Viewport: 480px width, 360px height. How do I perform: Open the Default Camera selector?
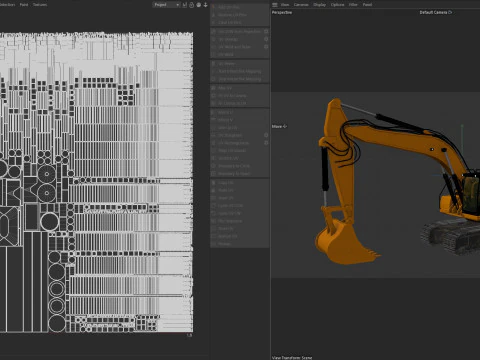tap(436, 12)
